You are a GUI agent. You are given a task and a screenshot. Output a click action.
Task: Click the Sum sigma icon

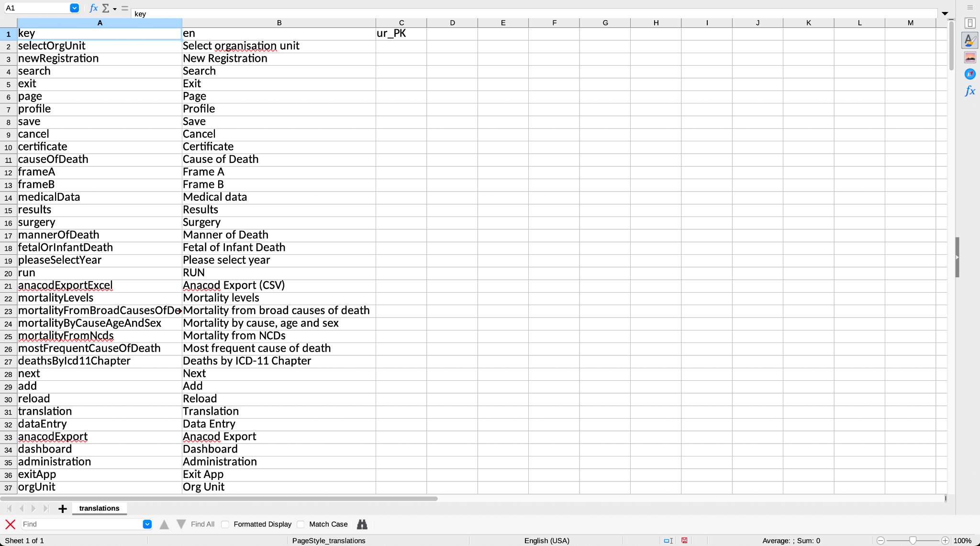[x=106, y=8]
